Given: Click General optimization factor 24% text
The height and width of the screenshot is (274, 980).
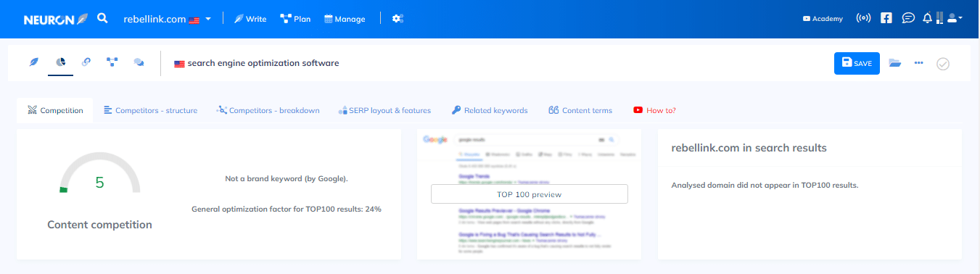Looking at the screenshot, I should click(x=287, y=209).
